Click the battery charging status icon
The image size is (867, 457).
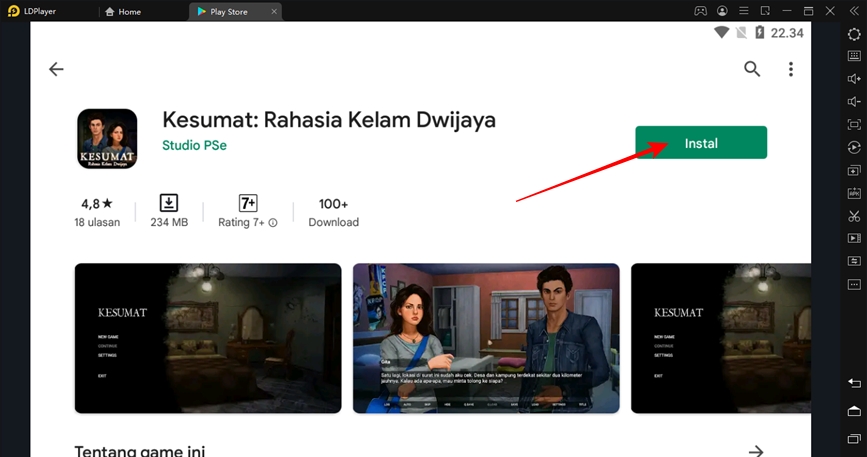coord(760,33)
